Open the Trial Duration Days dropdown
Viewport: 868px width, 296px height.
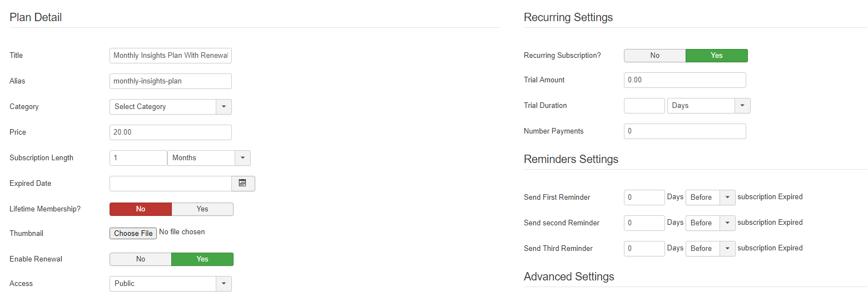pyautogui.click(x=709, y=106)
